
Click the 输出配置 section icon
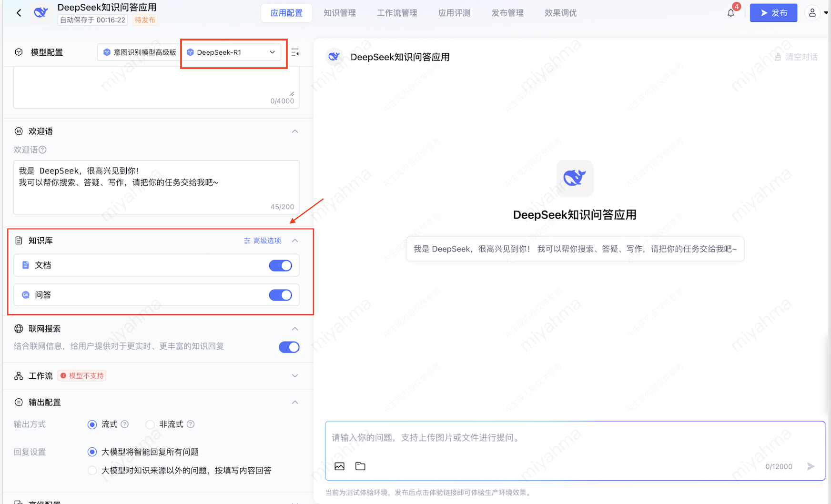(19, 402)
